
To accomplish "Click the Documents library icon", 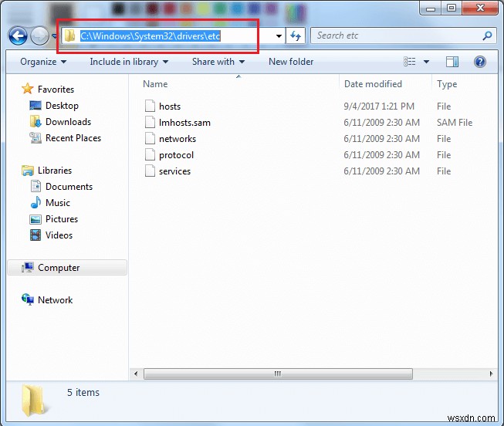I will [x=36, y=187].
